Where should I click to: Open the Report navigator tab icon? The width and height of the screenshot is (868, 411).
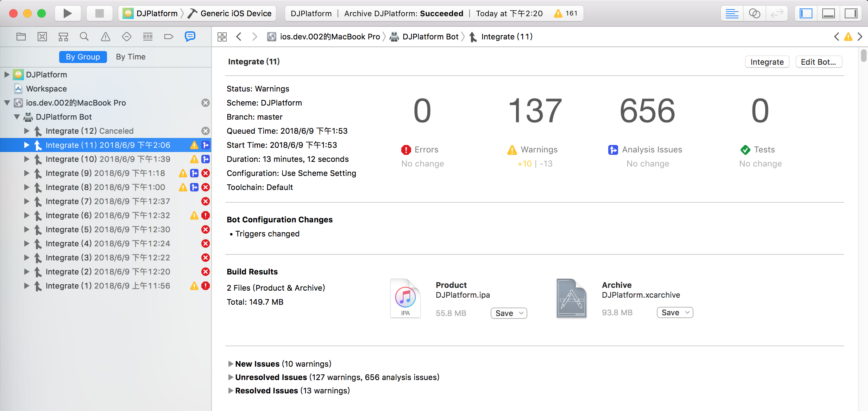(x=190, y=37)
